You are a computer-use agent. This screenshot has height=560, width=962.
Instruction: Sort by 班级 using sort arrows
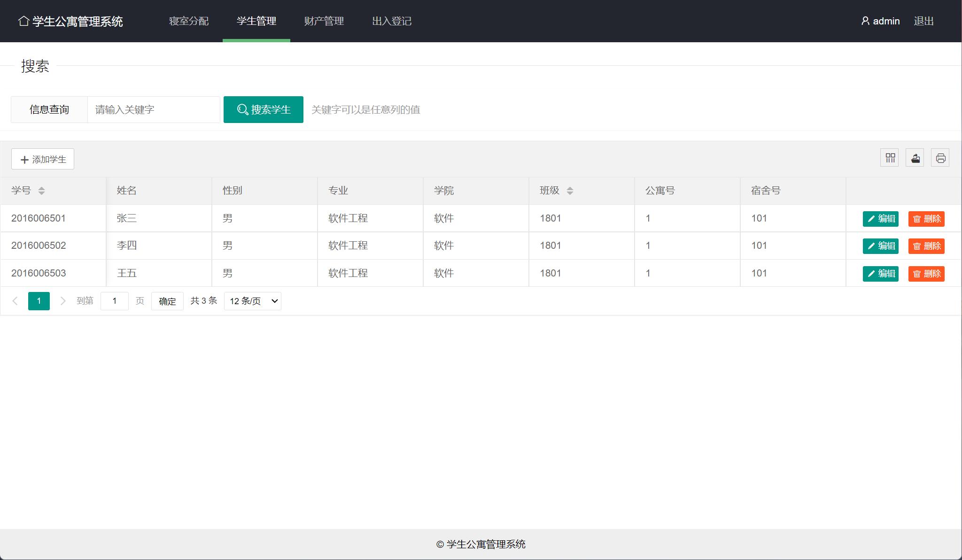(570, 191)
